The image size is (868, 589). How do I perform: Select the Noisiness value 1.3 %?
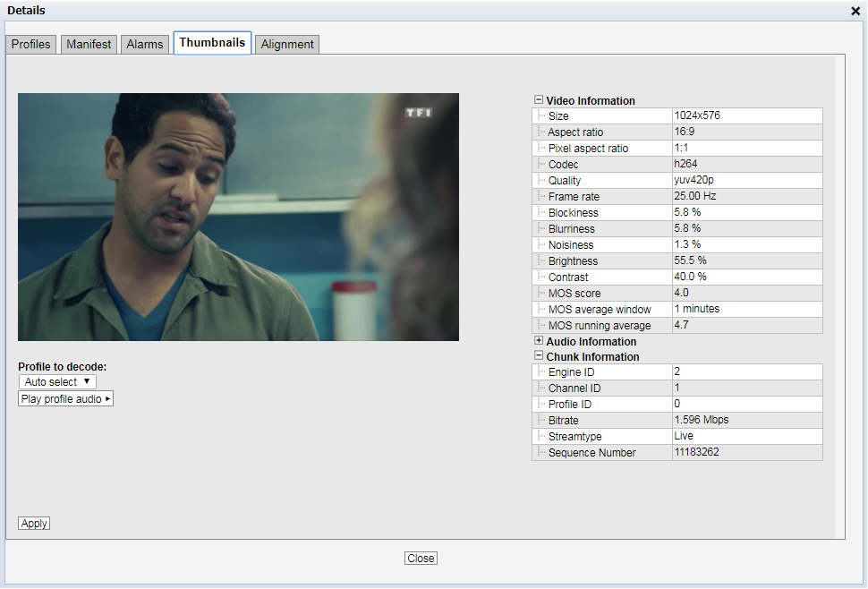(687, 244)
